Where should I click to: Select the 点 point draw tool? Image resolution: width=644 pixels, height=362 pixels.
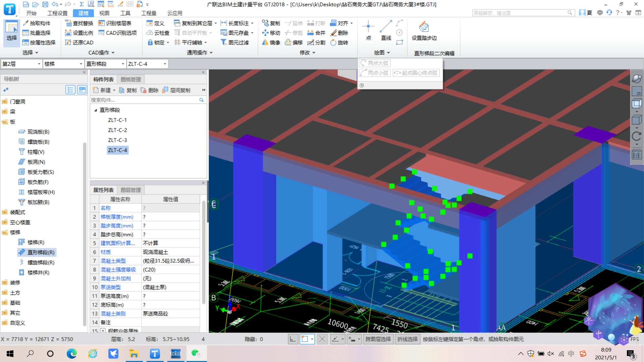click(368, 31)
